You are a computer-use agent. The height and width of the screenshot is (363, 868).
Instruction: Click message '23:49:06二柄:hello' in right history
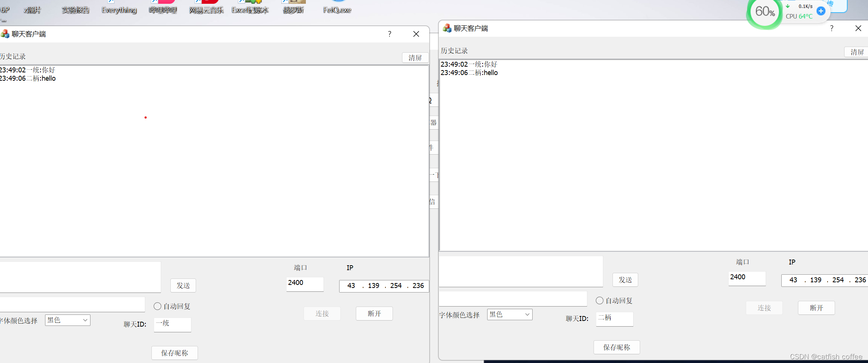469,73
